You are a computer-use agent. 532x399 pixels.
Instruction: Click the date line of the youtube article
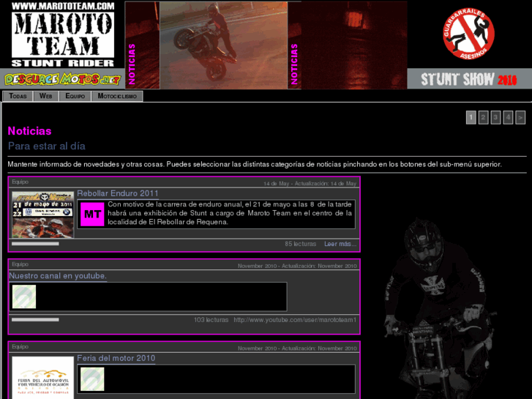click(297, 266)
